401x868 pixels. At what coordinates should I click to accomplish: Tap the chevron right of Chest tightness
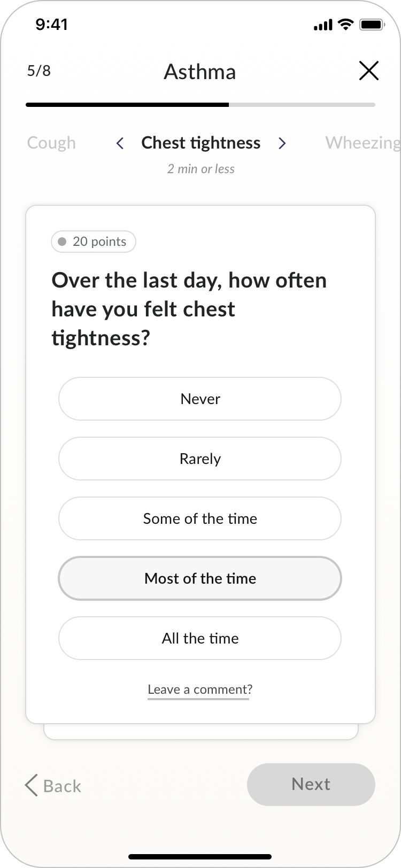click(282, 143)
